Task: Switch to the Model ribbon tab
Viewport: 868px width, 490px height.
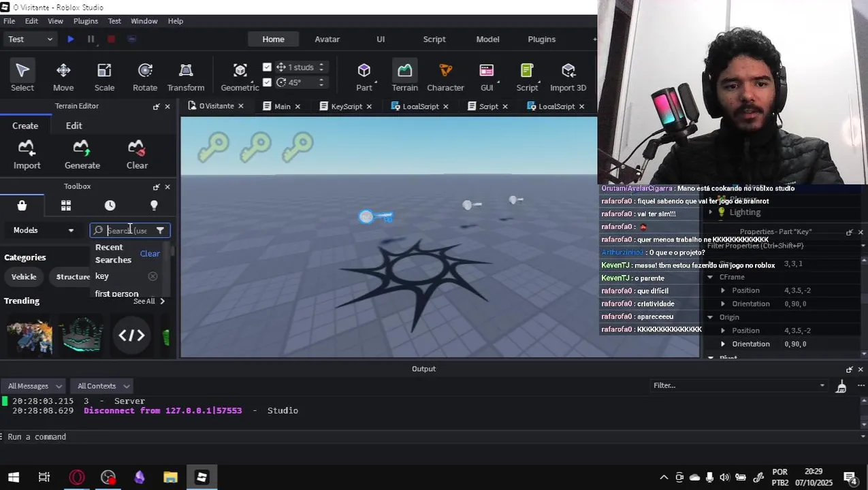Action: (x=487, y=39)
